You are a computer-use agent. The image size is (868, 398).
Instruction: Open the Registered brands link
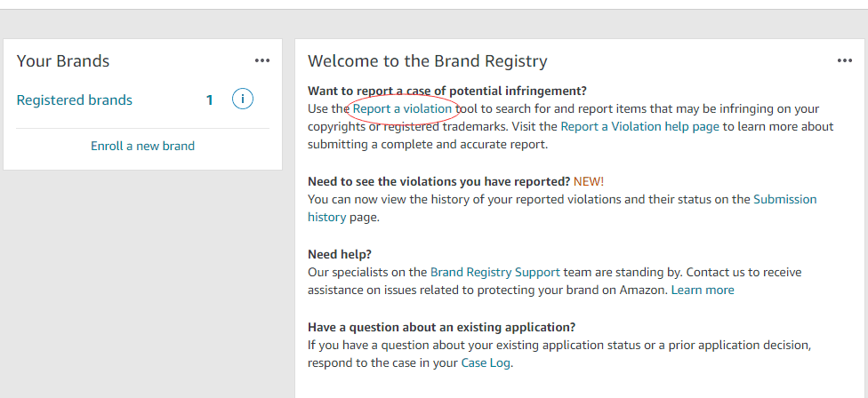75,100
